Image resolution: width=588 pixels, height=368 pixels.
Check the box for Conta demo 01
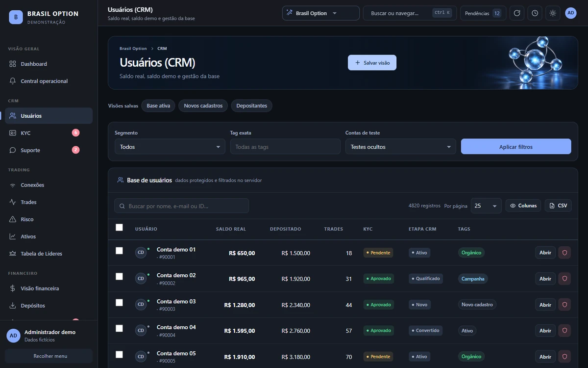pyautogui.click(x=119, y=251)
